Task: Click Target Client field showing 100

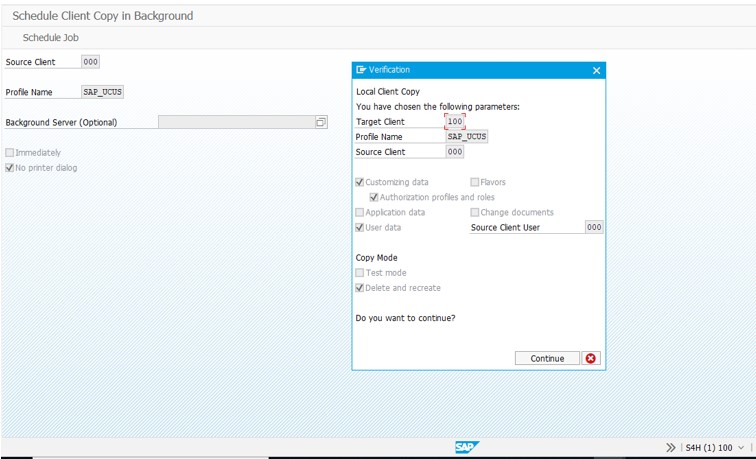Action: (455, 122)
